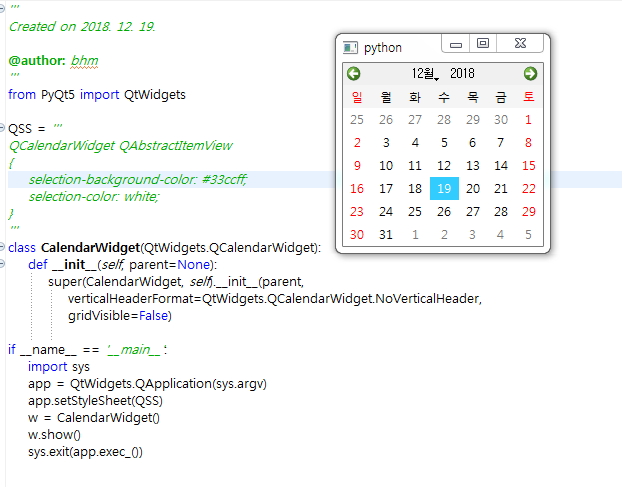The width and height of the screenshot is (622, 487).
Task: Open the 12월 month dropdown
Action: [x=425, y=73]
